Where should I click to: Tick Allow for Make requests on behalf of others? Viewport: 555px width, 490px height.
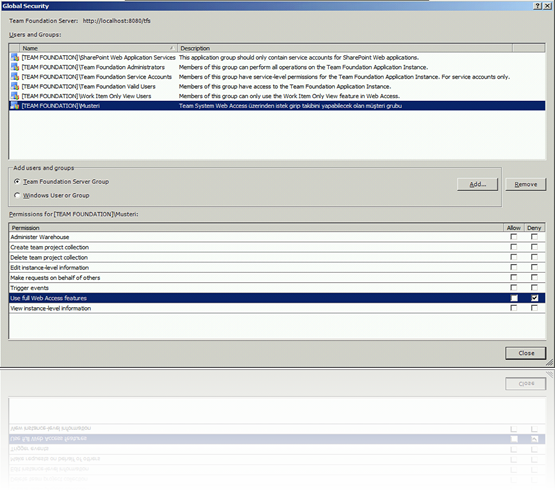pyautogui.click(x=514, y=278)
